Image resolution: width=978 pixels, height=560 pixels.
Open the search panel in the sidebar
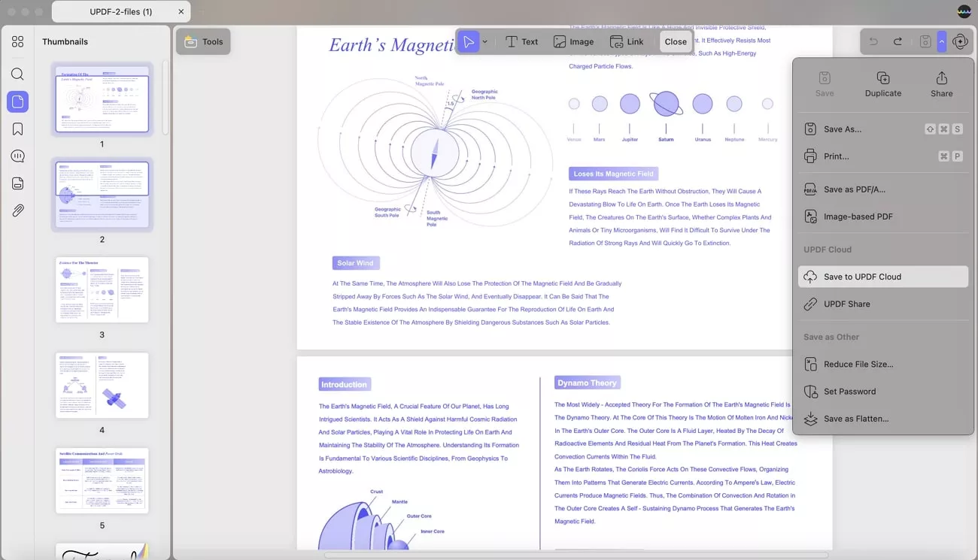(17, 74)
